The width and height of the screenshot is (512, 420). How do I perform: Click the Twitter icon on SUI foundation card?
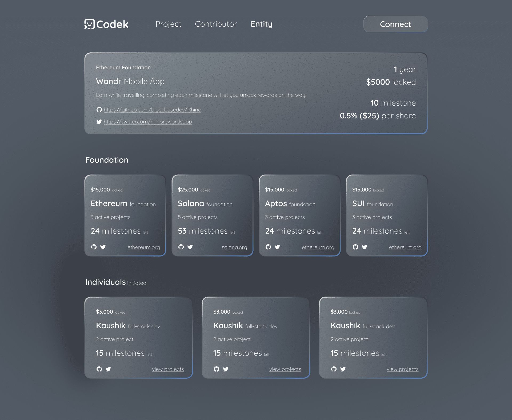[365, 247]
